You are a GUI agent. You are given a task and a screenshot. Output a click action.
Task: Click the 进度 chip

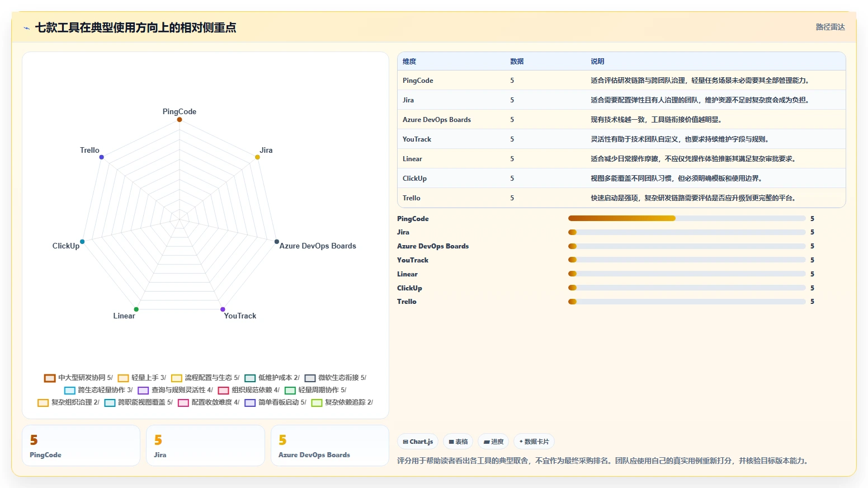493,442
